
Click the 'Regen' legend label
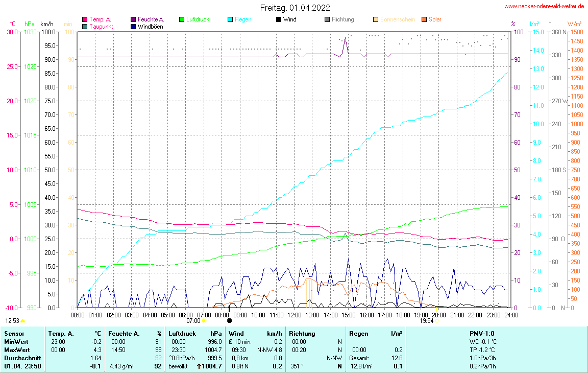coord(243,19)
